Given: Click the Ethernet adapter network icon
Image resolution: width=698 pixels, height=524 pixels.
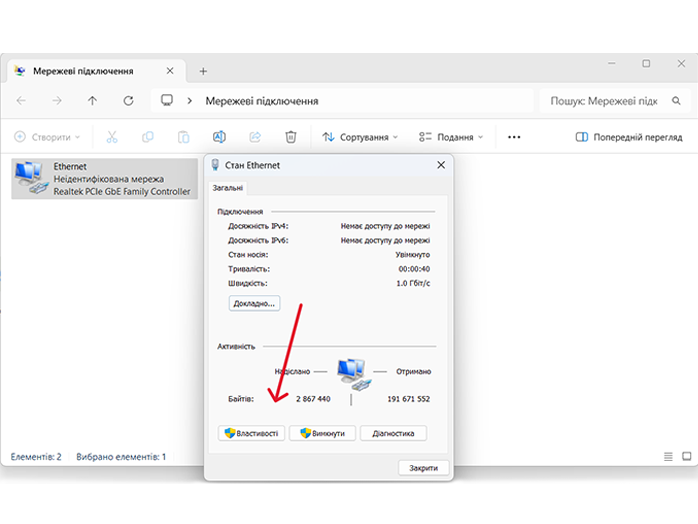Looking at the screenshot, I should click(x=31, y=178).
